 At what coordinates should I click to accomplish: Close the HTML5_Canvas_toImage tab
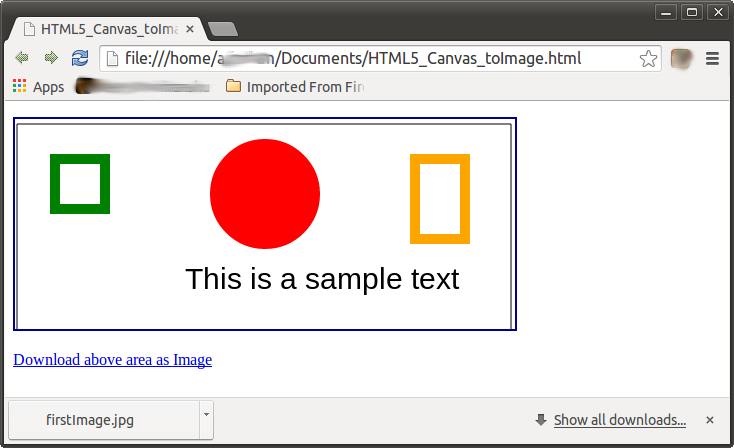190,30
